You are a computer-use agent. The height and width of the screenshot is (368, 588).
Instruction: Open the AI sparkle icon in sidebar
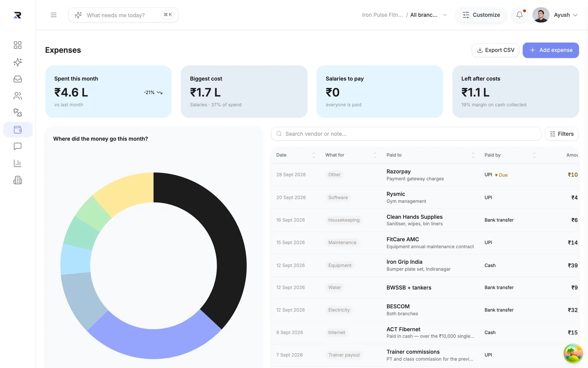pyautogui.click(x=18, y=62)
